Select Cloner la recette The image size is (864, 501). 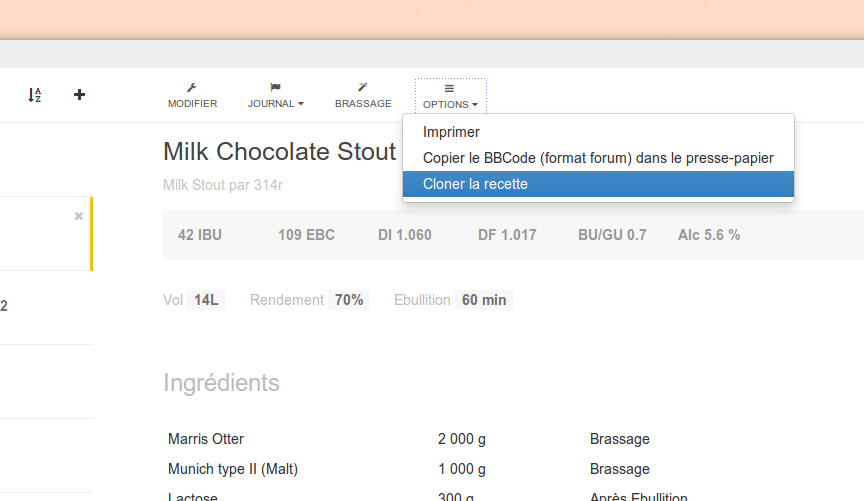[x=475, y=184]
